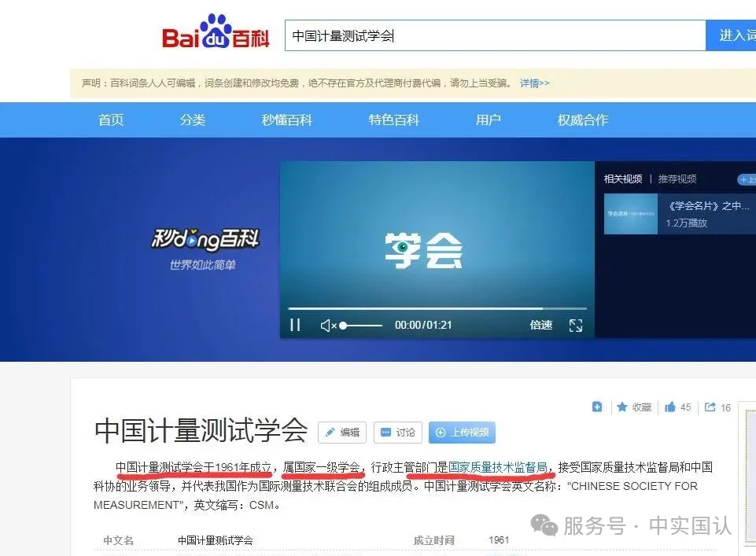
Task: Open the 权威合作 navigation menu
Action: click(x=581, y=120)
